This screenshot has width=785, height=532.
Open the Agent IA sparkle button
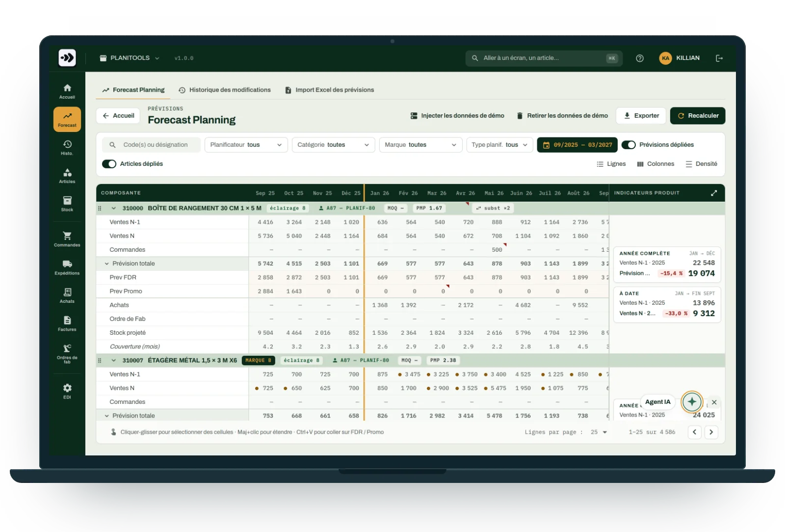click(x=692, y=402)
